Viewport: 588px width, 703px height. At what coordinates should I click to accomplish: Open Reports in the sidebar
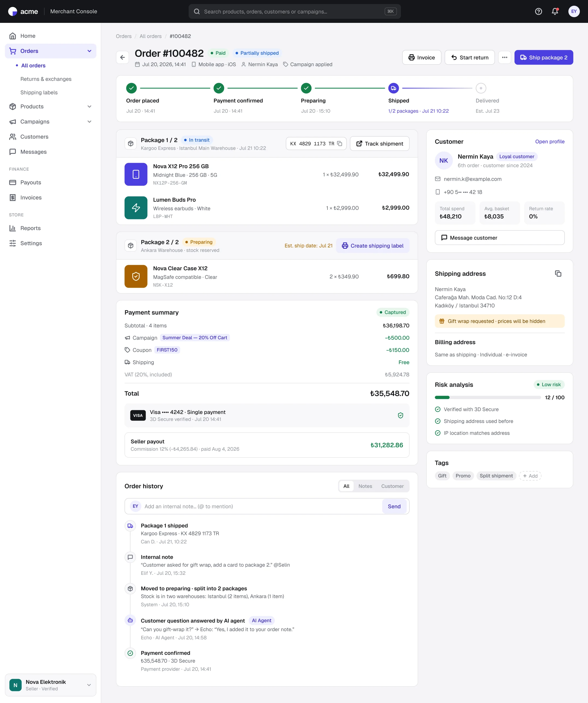(51, 228)
